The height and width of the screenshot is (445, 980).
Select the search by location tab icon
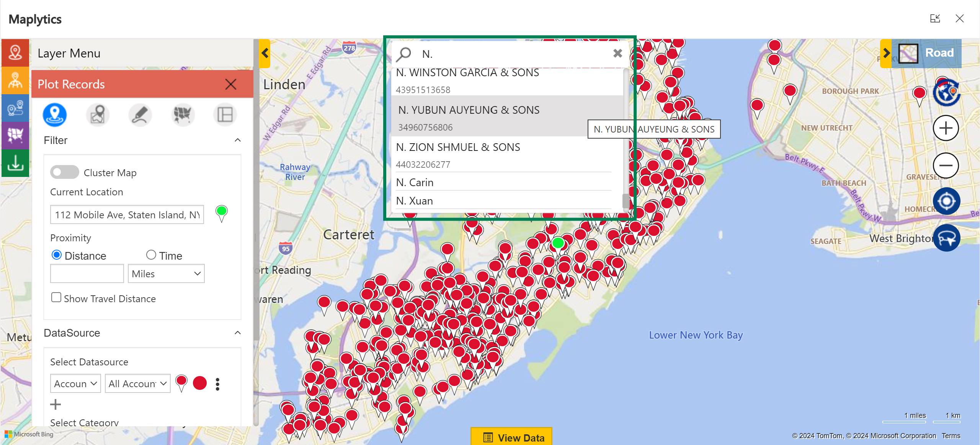point(98,115)
